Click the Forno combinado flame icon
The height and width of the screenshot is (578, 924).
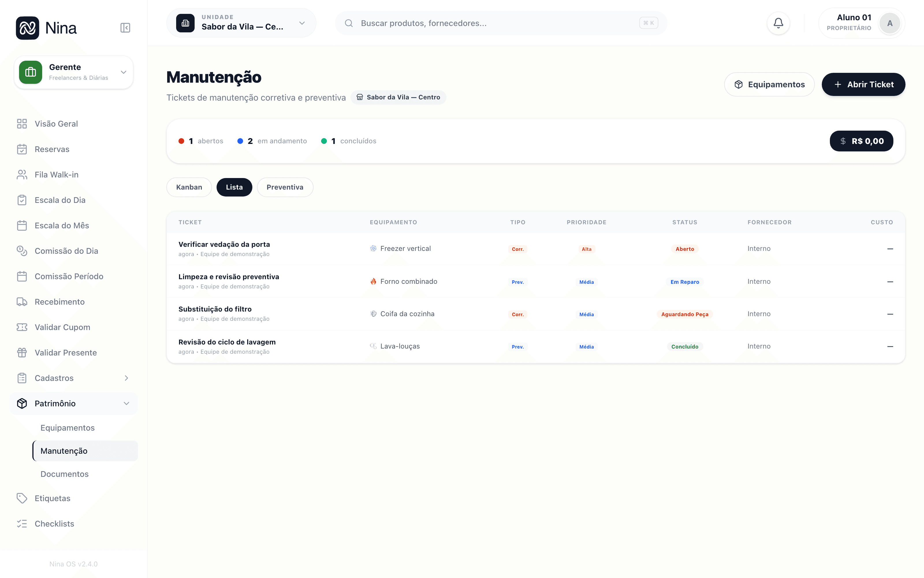(x=373, y=281)
